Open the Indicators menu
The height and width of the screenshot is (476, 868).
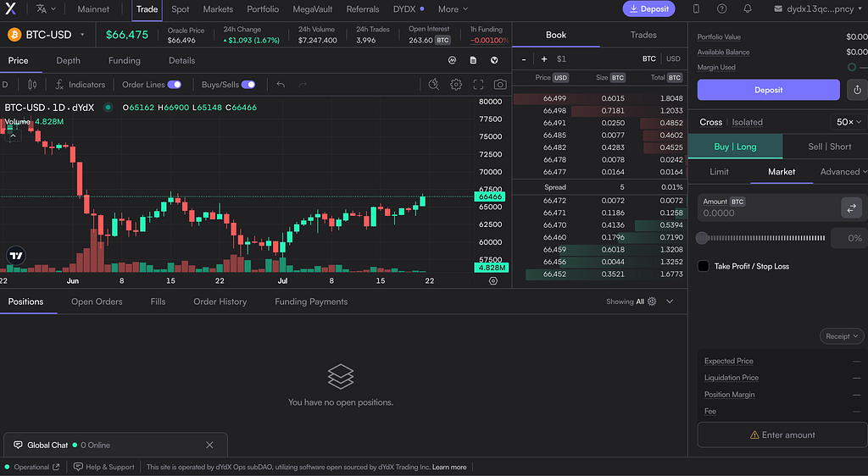[81, 85]
